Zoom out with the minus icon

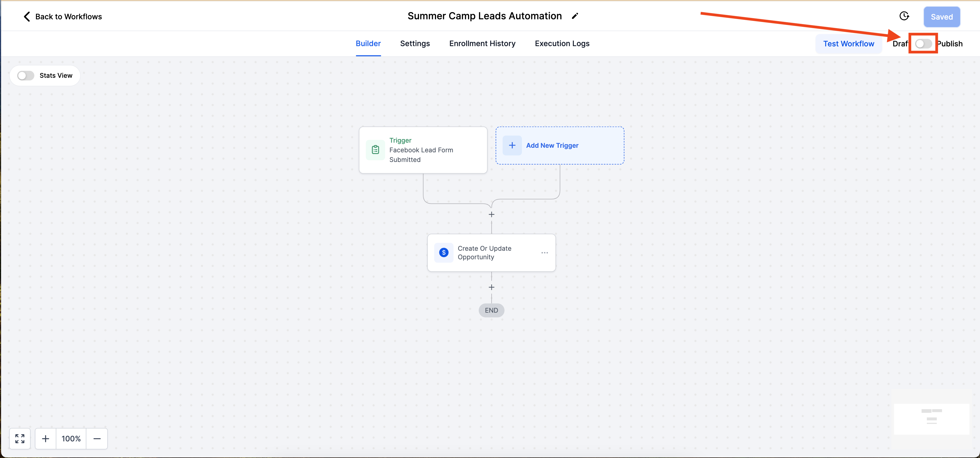(97, 439)
